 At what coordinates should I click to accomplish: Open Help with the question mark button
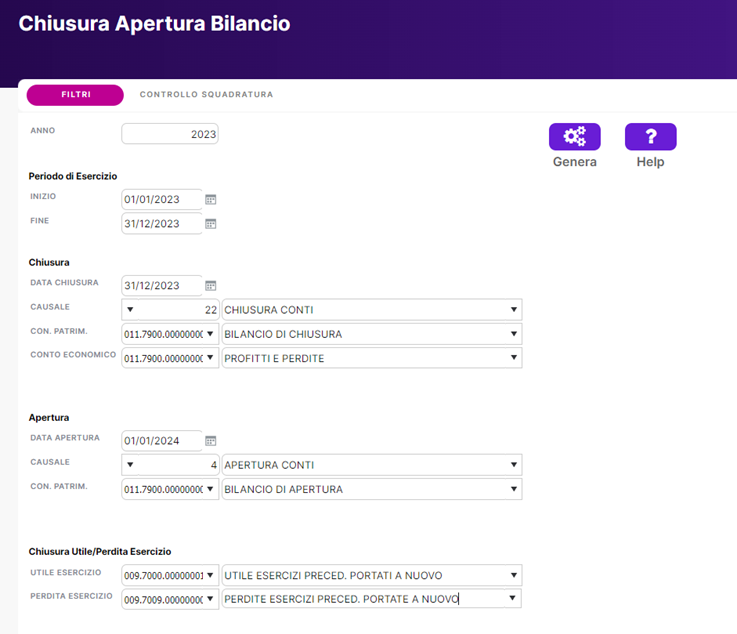pos(651,137)
